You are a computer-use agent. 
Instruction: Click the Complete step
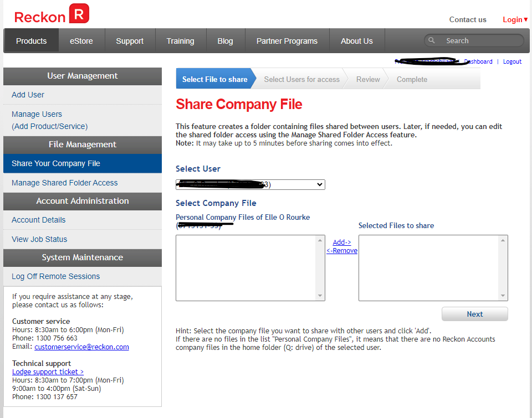pyautogui.click(x=412, y=79)
